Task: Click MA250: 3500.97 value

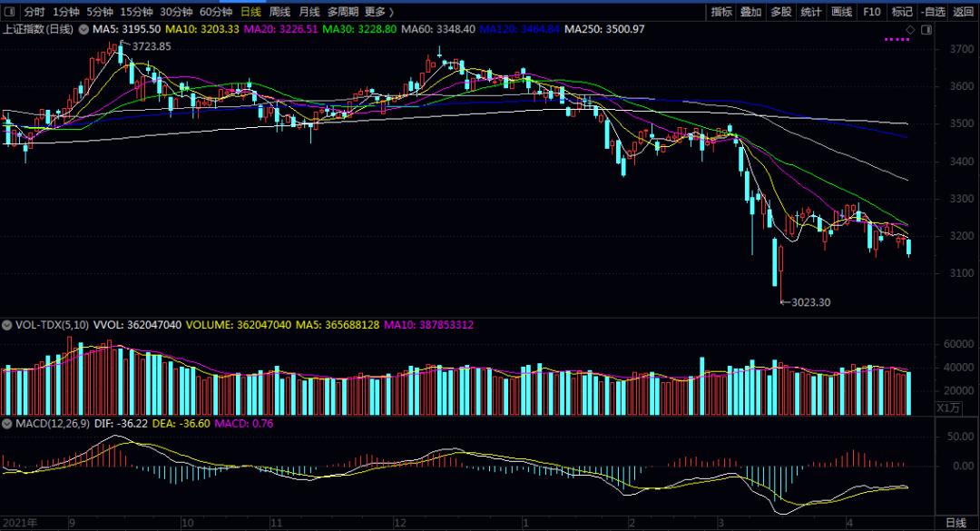Action: click(604, 29)
